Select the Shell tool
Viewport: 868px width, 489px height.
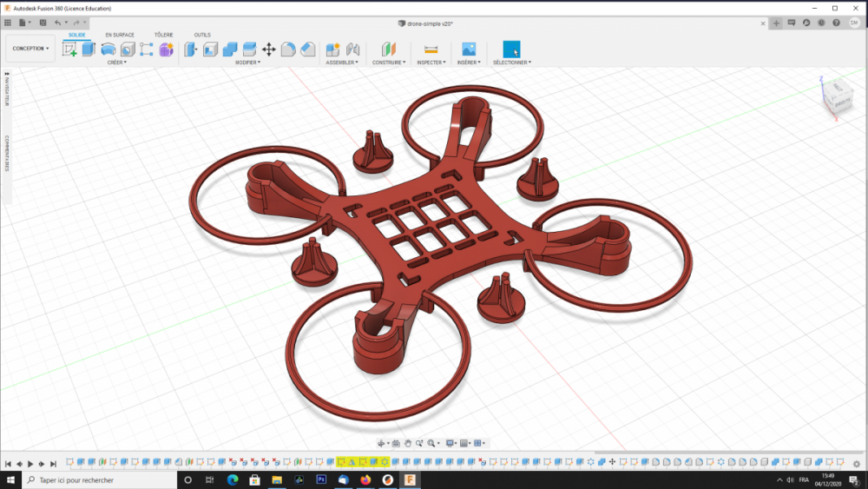tap(210, 50)
